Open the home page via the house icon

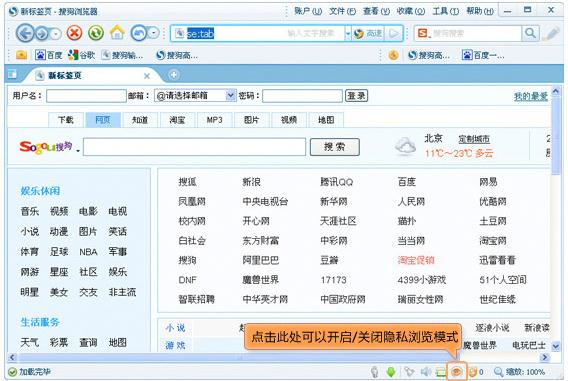point(117,33)
